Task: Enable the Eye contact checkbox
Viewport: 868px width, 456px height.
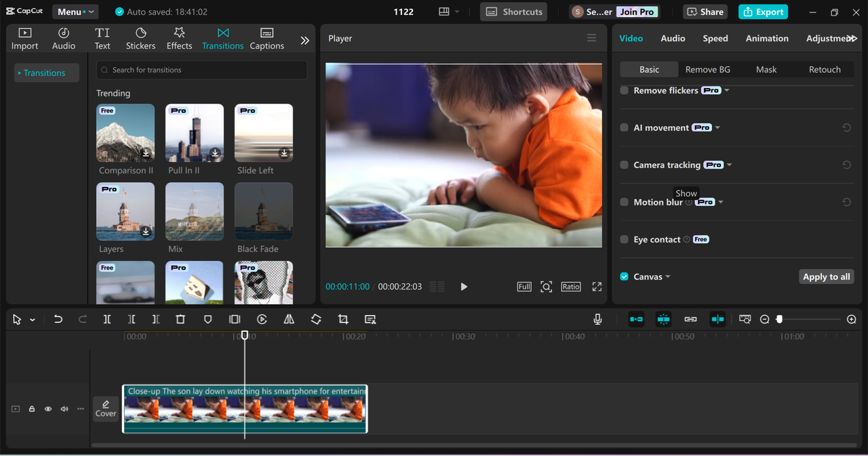Action: (624, 239)
